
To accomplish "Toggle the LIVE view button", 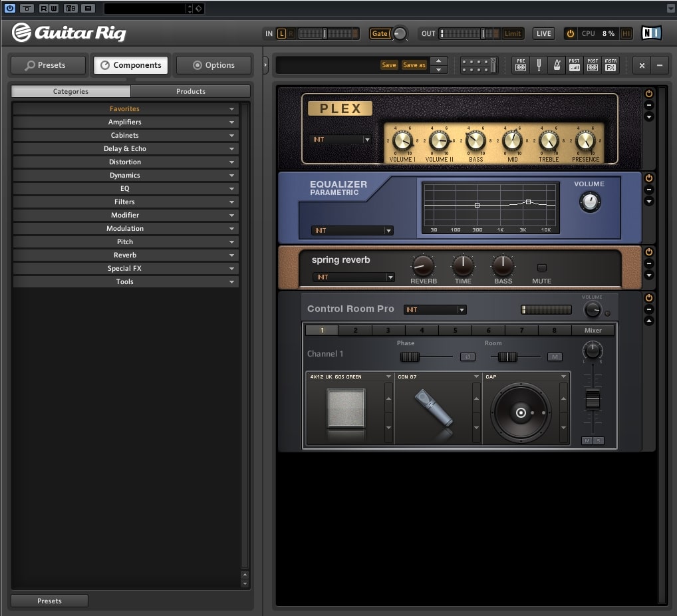I will 543,34.
